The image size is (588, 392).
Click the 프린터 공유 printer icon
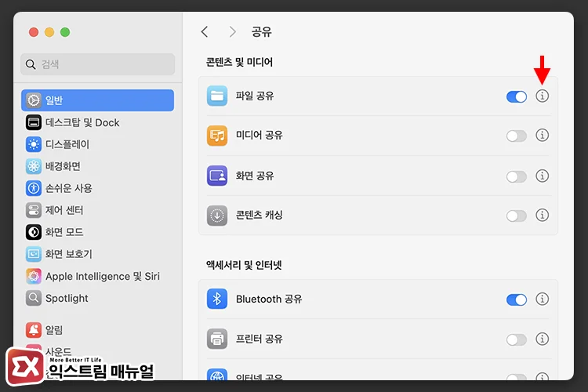[216, 339]
